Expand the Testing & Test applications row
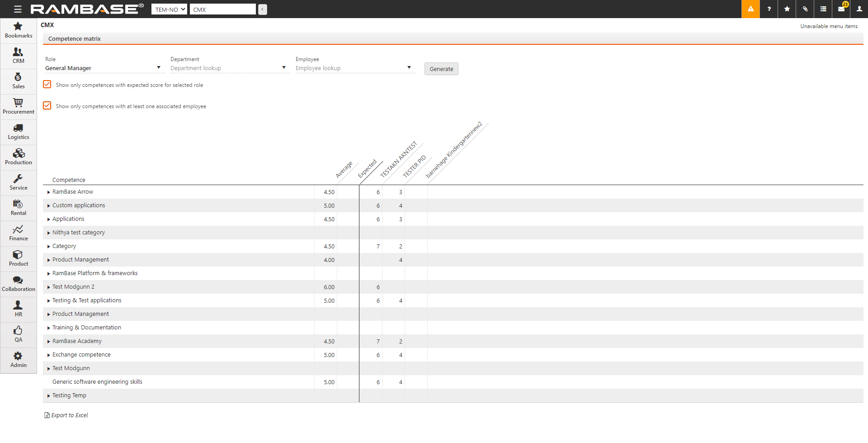Viewport: 868px width, 443px height. point(49,301)
